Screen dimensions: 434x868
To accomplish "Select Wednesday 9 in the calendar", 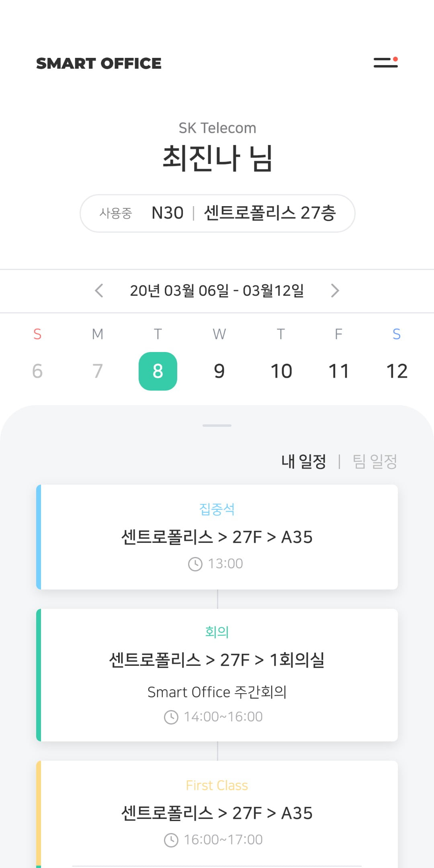I will coord(219,371).
